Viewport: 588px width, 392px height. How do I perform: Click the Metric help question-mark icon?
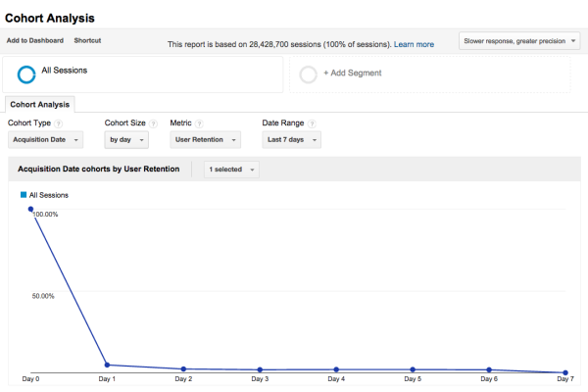[x=200, y=123]
